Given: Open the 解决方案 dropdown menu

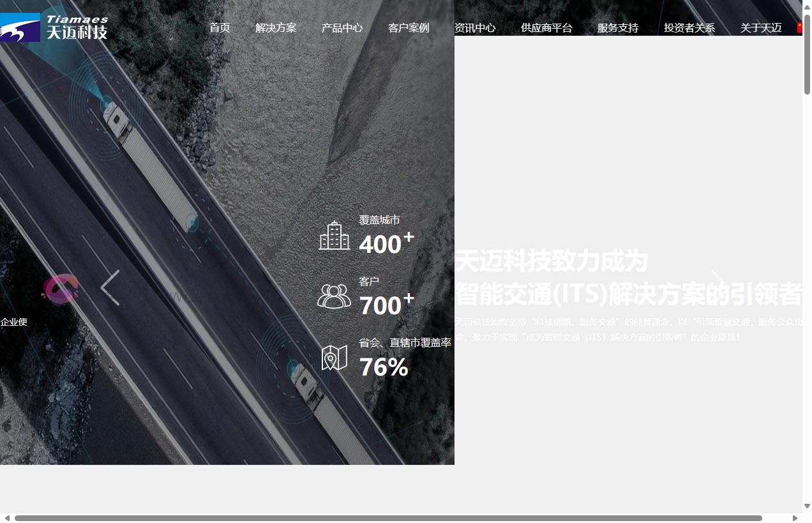Looking at the screenshot, I should tap(276, 27).
